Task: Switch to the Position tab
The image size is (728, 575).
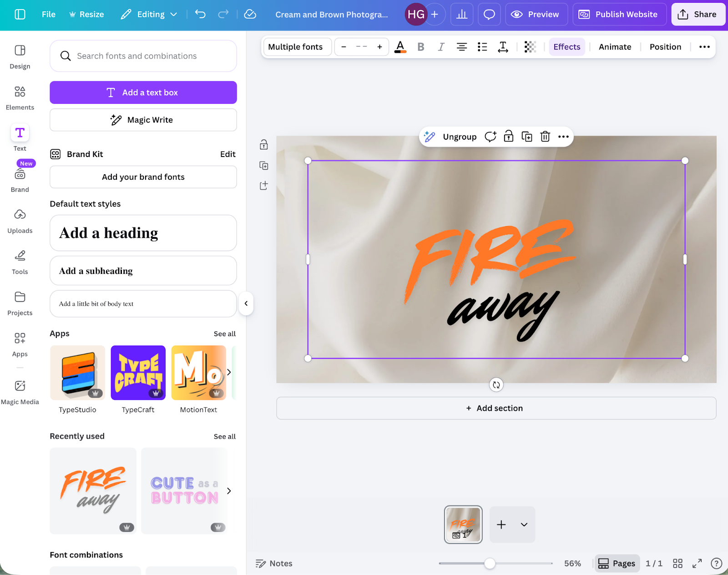Action: click(665, 46)
